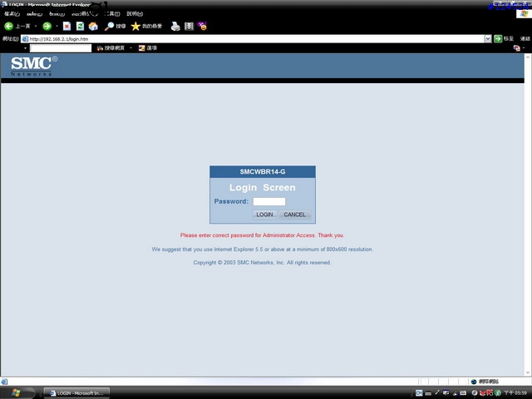Open the Forward button history dropdown arrow
The height and width of the screenshot is (399, 532).
pyautogui.click(x=57, y=26)
